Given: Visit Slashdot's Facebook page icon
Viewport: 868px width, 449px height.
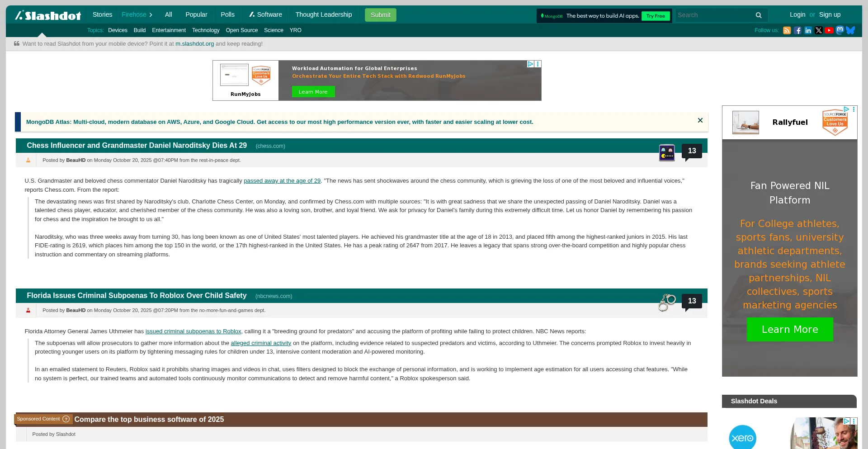Looking at the screenshot, I should 797,30.
